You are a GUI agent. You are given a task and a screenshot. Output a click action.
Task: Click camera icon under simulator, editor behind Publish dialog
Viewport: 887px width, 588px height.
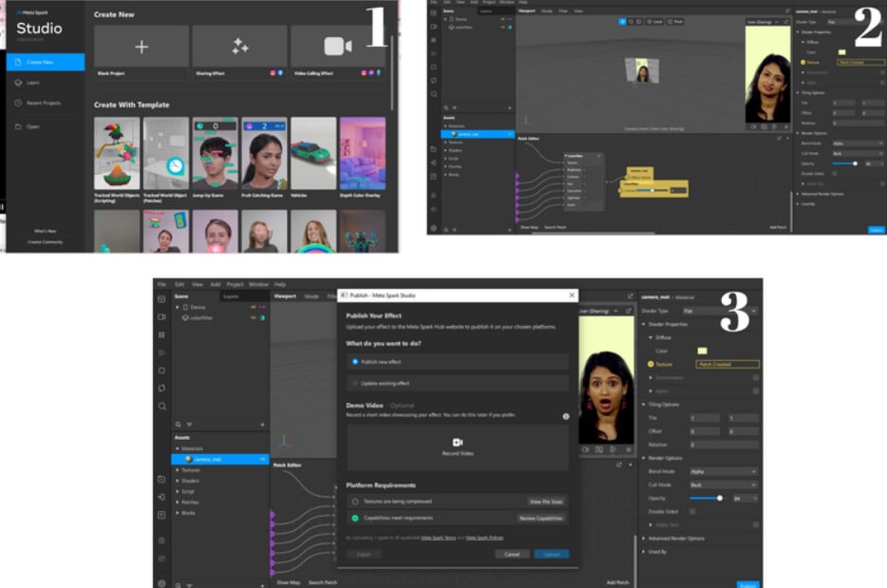(586, 449)
